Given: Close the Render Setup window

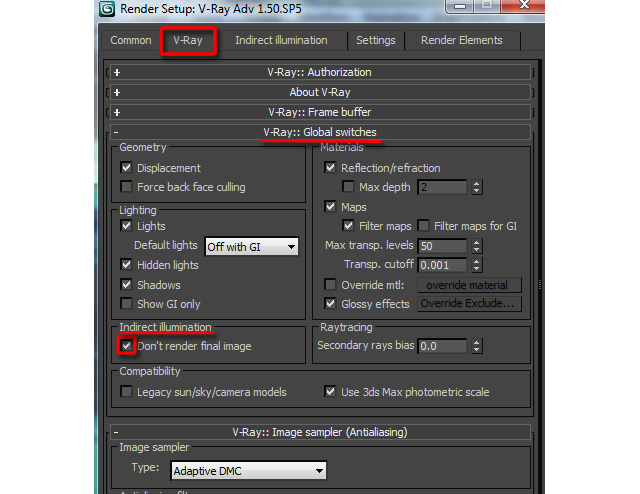Looking at the screenshot, I should pyautogui.click(x=523, y=6).
